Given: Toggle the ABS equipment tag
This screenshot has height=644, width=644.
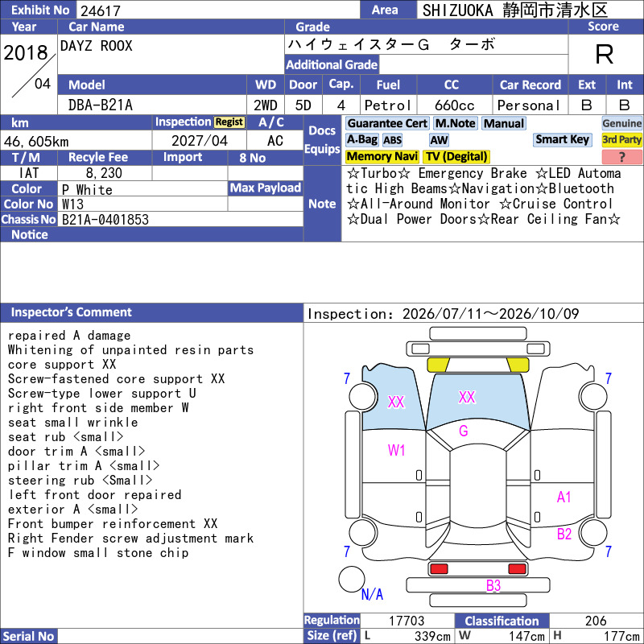Looking at the screenshot, I should [x=392, y=140].
